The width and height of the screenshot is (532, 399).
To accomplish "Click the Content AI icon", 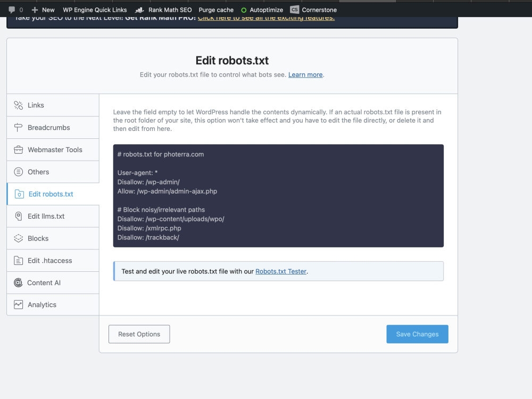I will 18,282.
